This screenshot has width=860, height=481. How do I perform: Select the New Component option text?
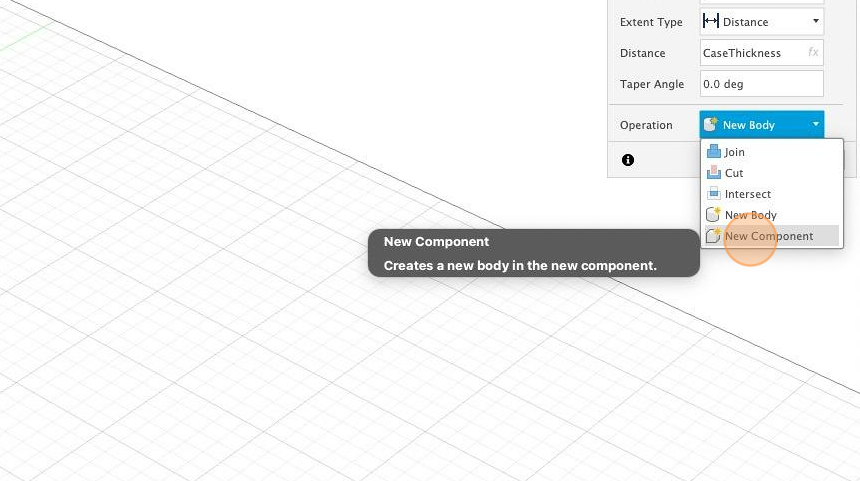(x=769, y=236)
